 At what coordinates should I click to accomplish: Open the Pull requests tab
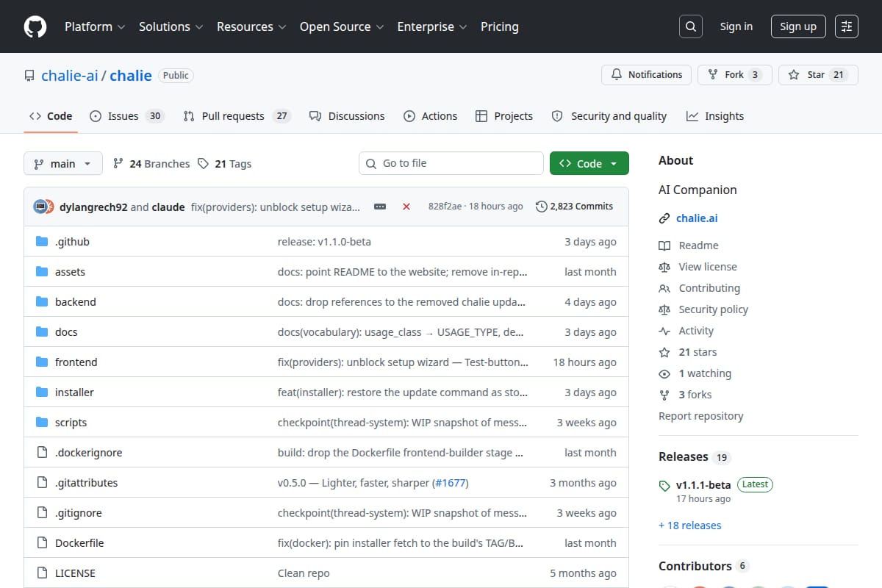[x=237, y=116]
